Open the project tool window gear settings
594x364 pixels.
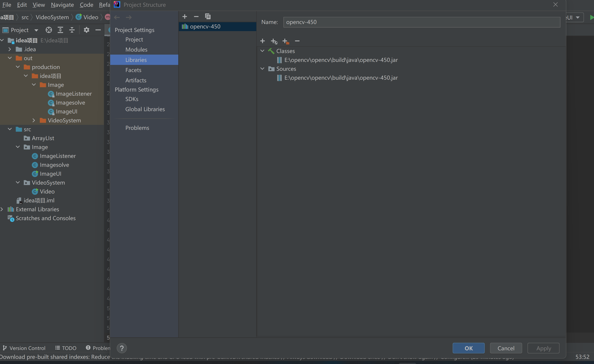(x=86, y=30)
